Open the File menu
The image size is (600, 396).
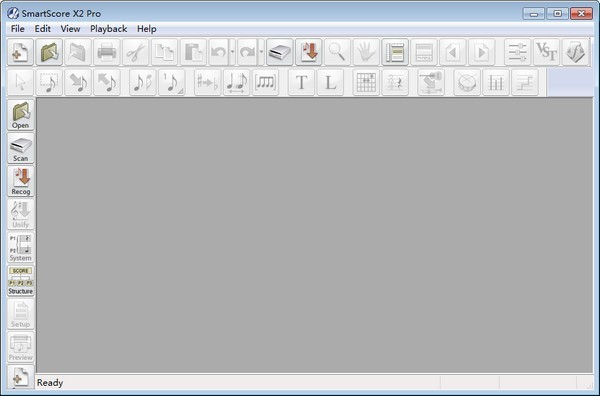18,29
